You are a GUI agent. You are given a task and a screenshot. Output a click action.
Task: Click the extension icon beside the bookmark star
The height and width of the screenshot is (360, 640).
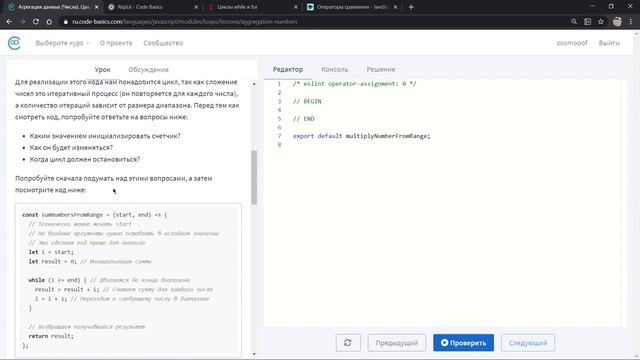coord(587,22)
